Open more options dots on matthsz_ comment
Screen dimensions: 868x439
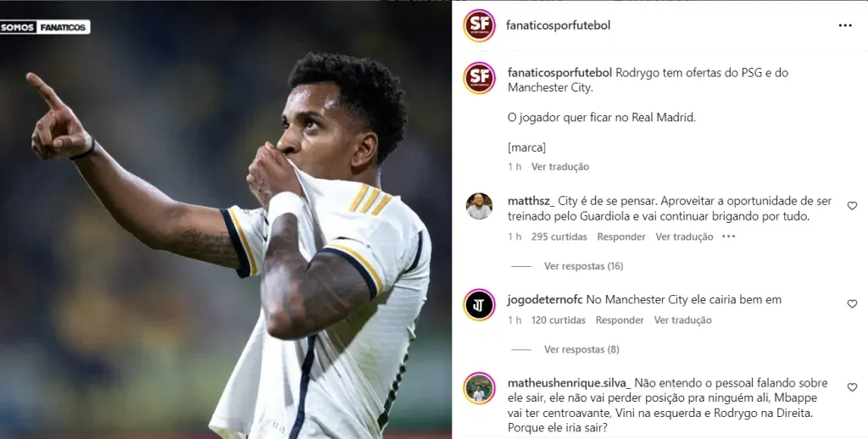coord(728,236)
